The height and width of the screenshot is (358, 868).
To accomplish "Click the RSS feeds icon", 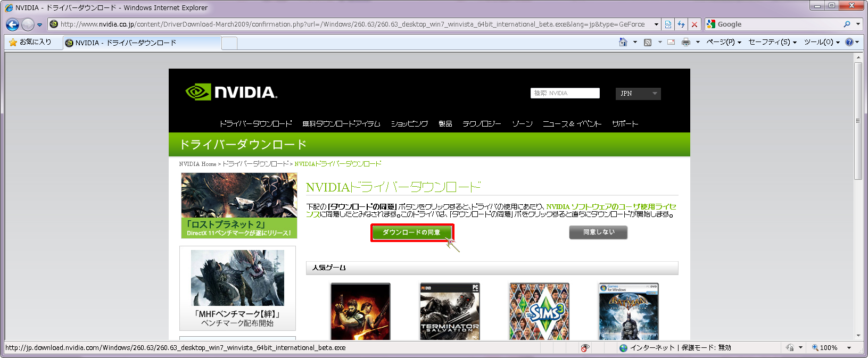I will pos(648,42).
